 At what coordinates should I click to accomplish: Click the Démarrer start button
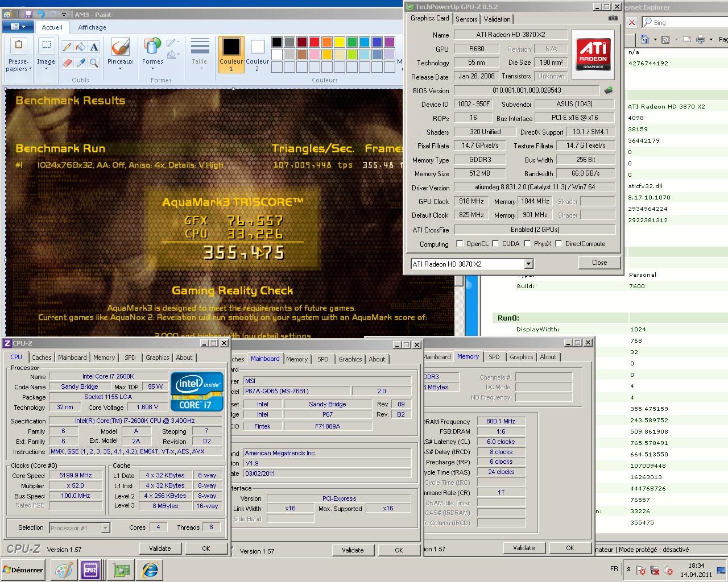(23, 569)
